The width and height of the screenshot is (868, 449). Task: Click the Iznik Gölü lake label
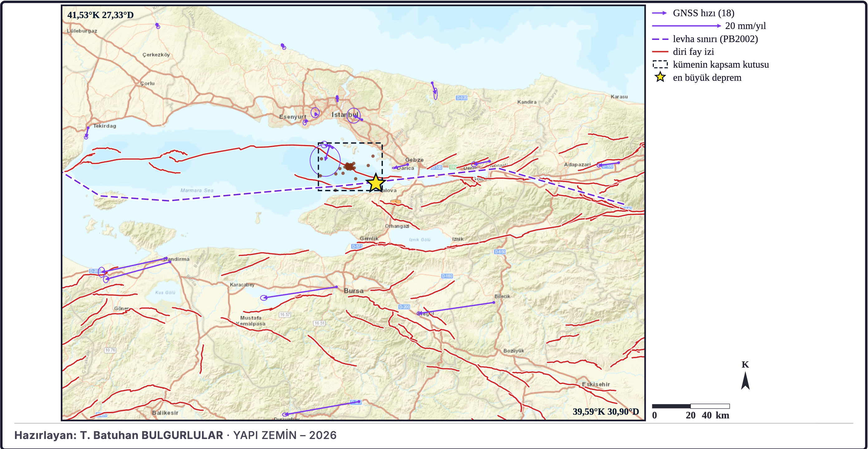pyautogui.click(x=420, y=240)
